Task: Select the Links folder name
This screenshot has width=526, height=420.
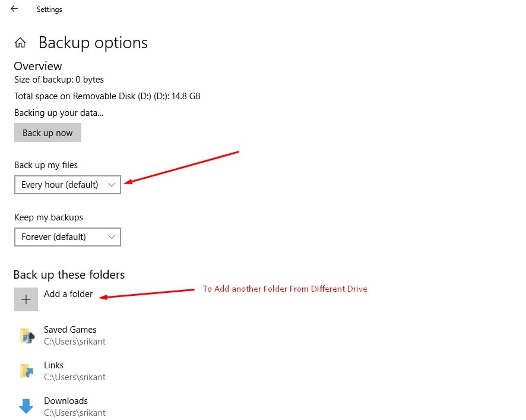Action: pos(53,365)
